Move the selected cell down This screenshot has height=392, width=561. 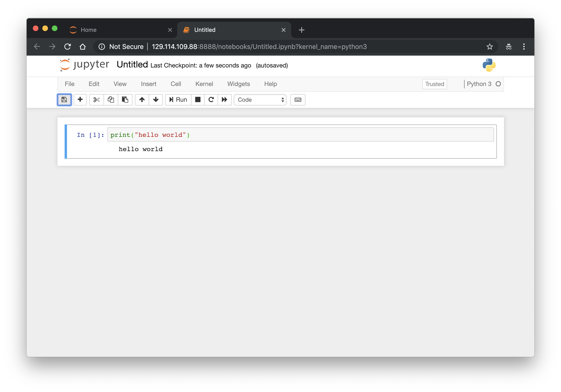(x=156, y=100)
